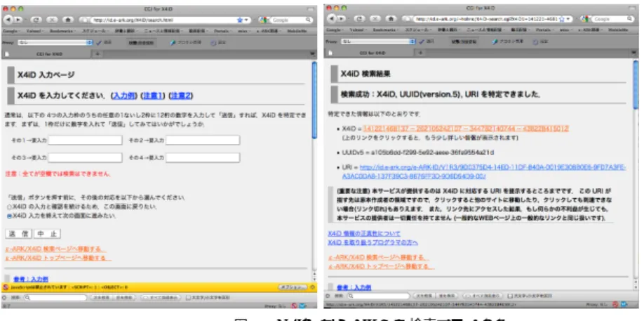Open URL history dropdown in left address bar

[x=246, y=20]
